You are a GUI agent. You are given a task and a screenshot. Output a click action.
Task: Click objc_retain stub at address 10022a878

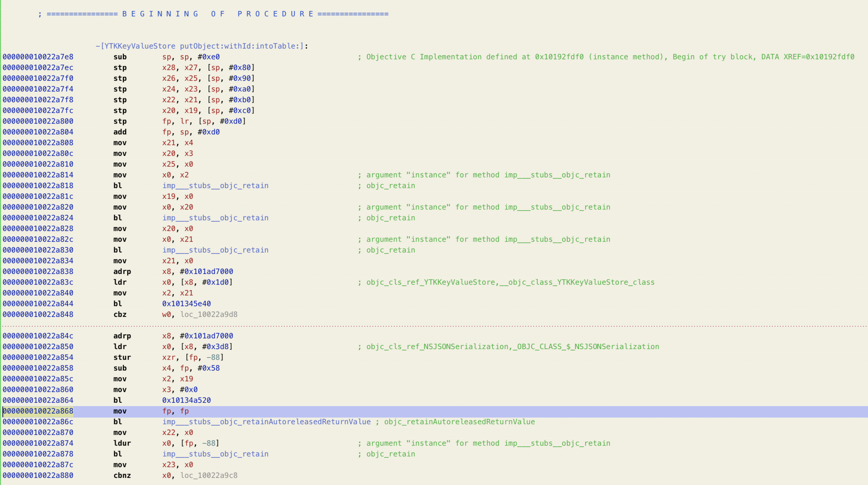click(215, 454)
